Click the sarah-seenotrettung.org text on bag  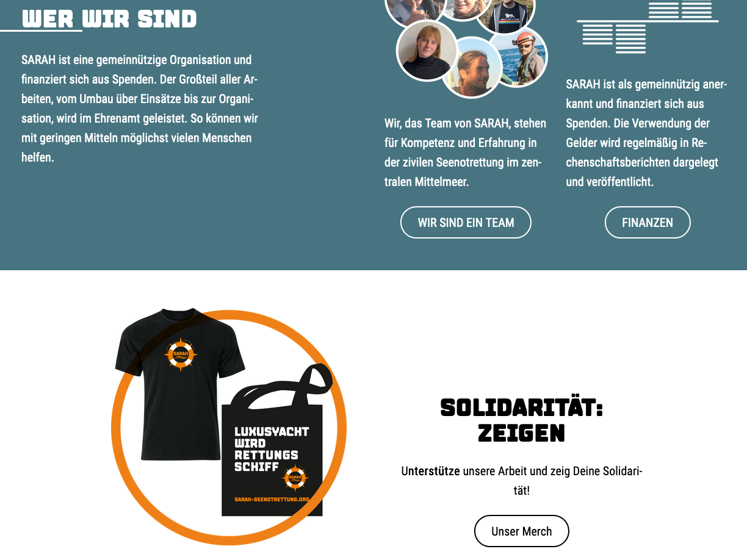click(x=272, y=499)
